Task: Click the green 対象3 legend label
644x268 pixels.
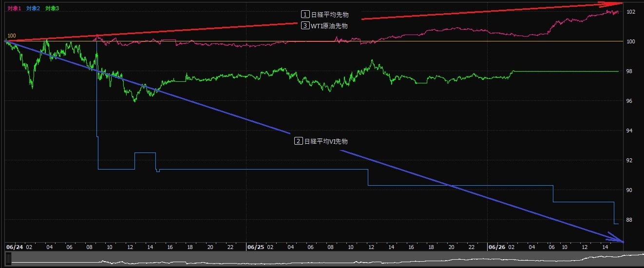Action: (x=52, y=8)
